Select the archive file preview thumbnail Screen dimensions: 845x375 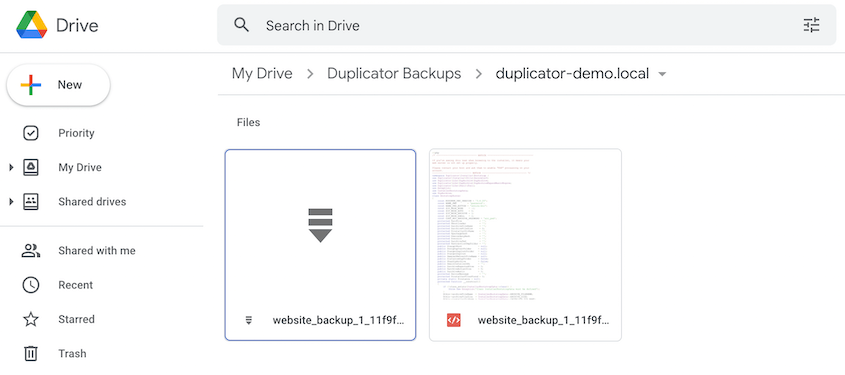click(320, 225)
